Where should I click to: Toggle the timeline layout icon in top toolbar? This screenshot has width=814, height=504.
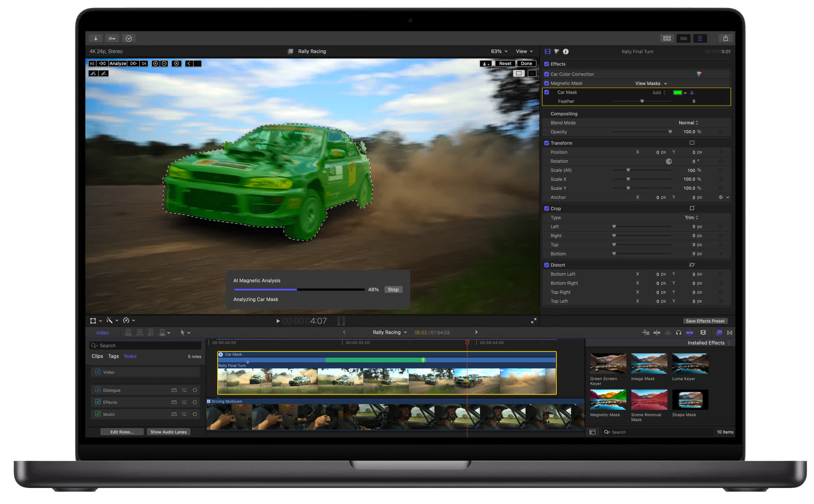coord(683,38)
